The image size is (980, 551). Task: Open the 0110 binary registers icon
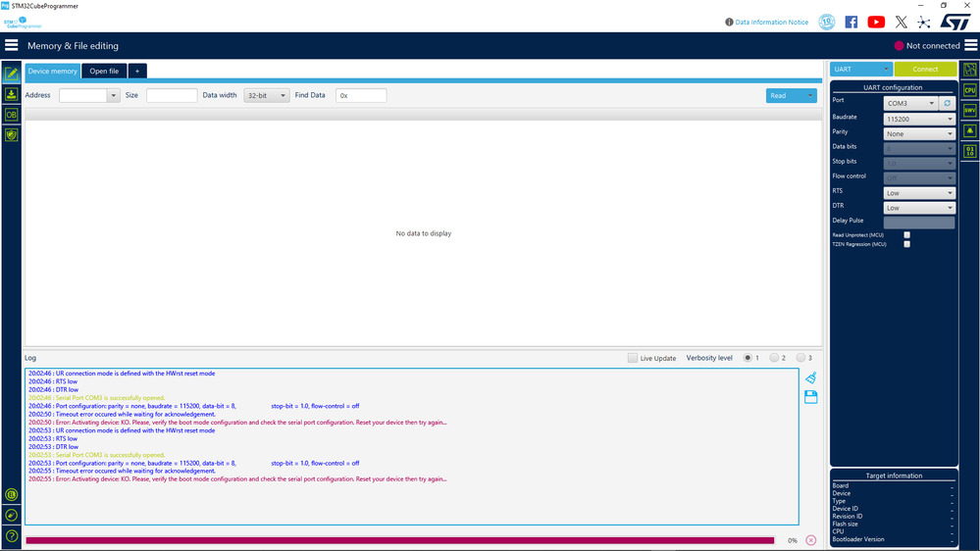point(970,151)
